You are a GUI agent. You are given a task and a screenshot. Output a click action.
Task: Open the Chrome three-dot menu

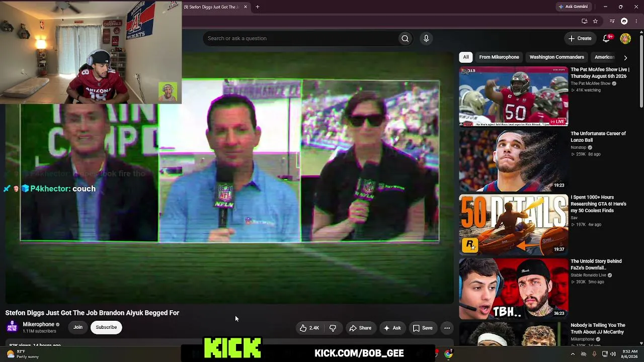[x=636, y=21]
